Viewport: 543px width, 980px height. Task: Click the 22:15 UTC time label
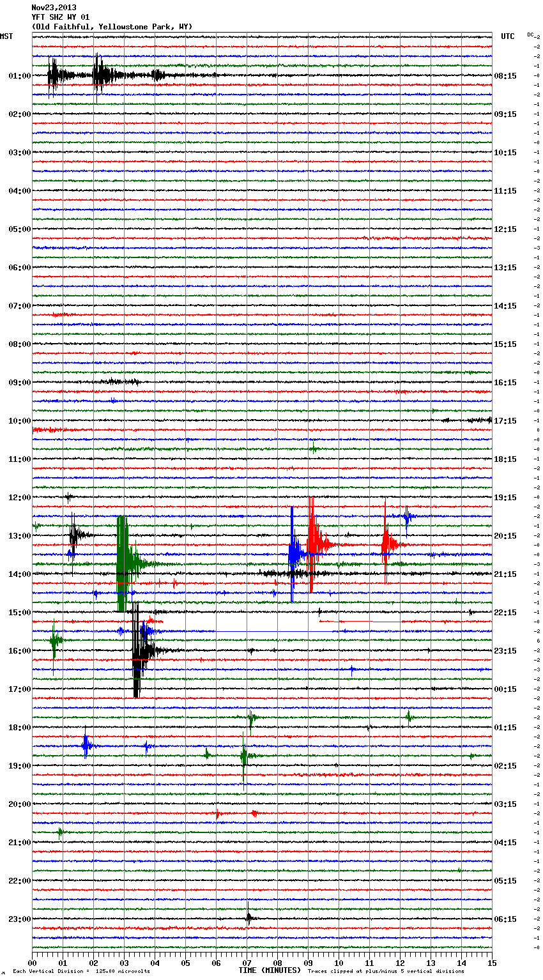click(505, 612)
